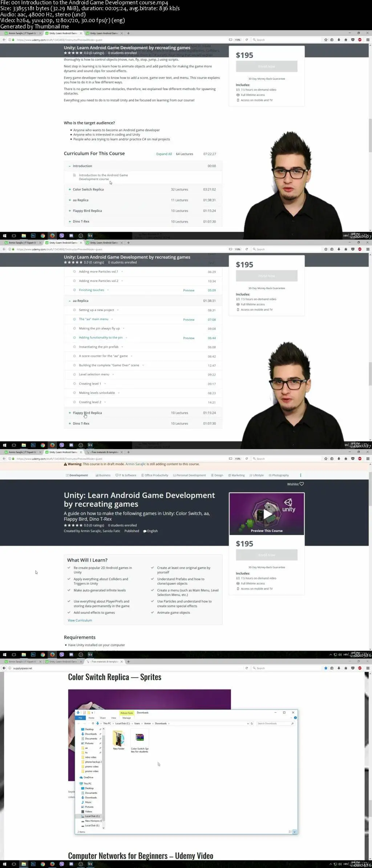Viewport: 372px width, 868px height.
Task: Click the 'Color Switch Replica — Sprites' heading
Action: point(114,677)
